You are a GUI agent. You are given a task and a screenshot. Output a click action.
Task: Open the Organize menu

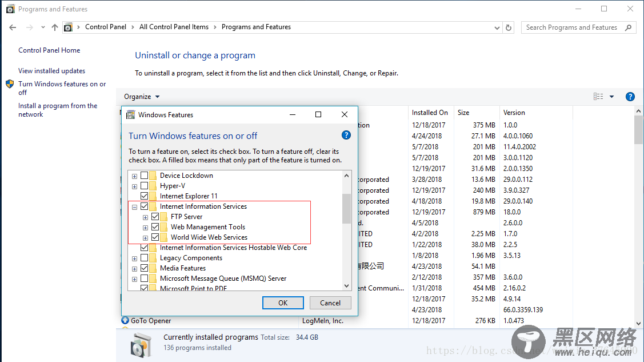tap(142, 97)
